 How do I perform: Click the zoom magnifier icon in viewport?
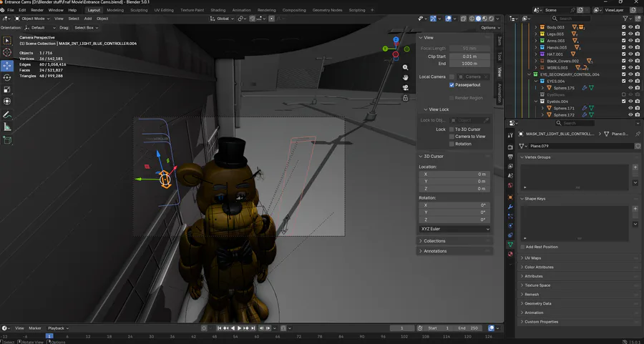[x=406, y=67]
